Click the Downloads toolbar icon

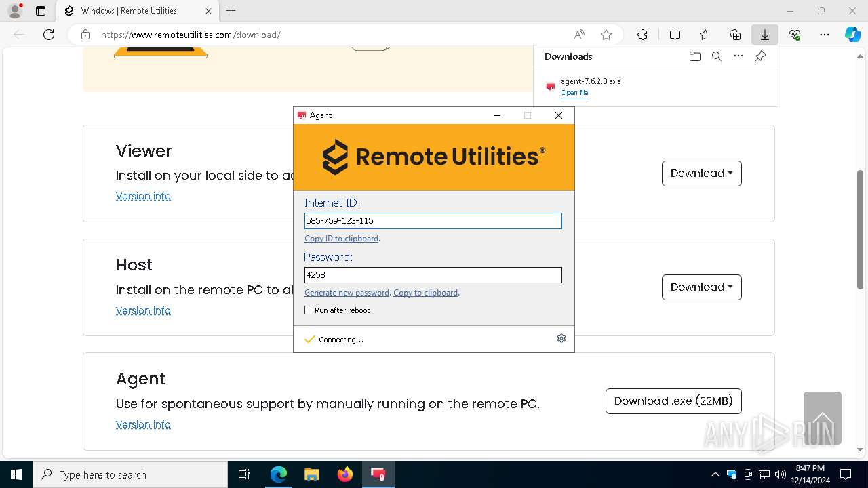coord(765,35)
